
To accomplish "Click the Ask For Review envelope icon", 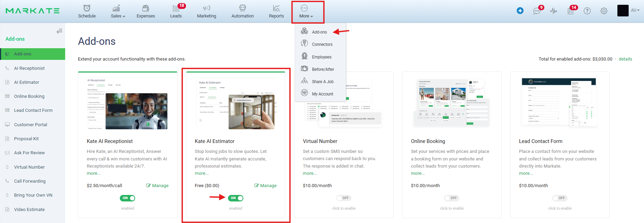I will click(7, 153).
